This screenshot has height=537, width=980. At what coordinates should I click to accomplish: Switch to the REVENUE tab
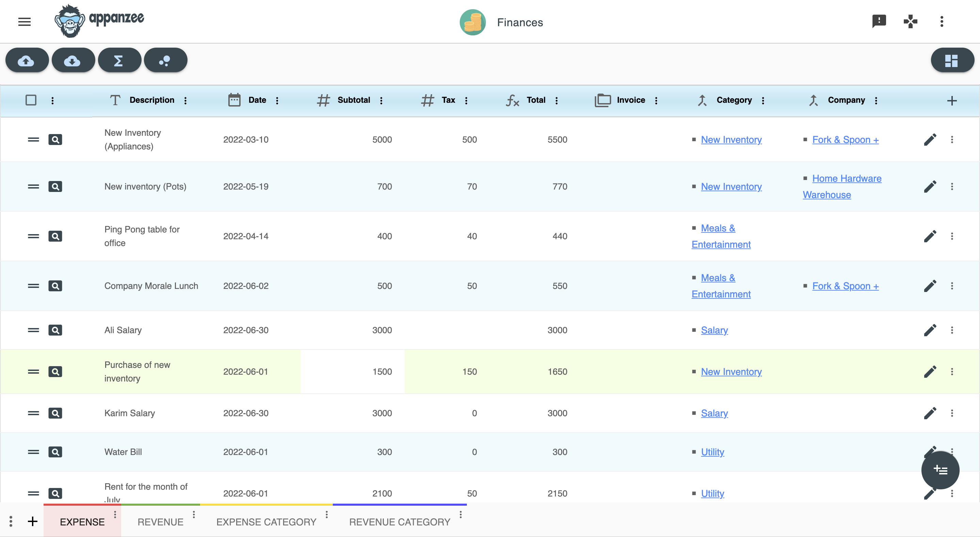click(x=160, y=522)
